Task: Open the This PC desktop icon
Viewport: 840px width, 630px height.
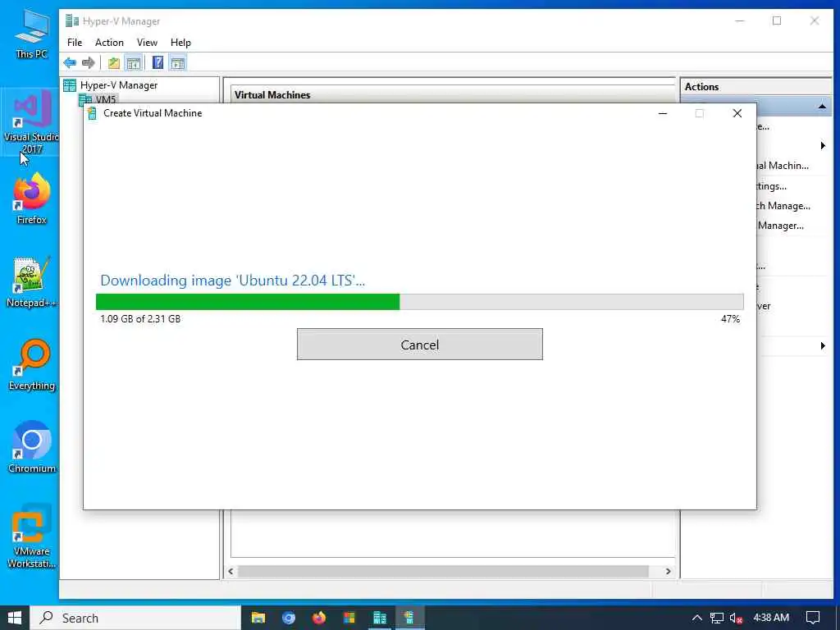Action: [31, 34]
